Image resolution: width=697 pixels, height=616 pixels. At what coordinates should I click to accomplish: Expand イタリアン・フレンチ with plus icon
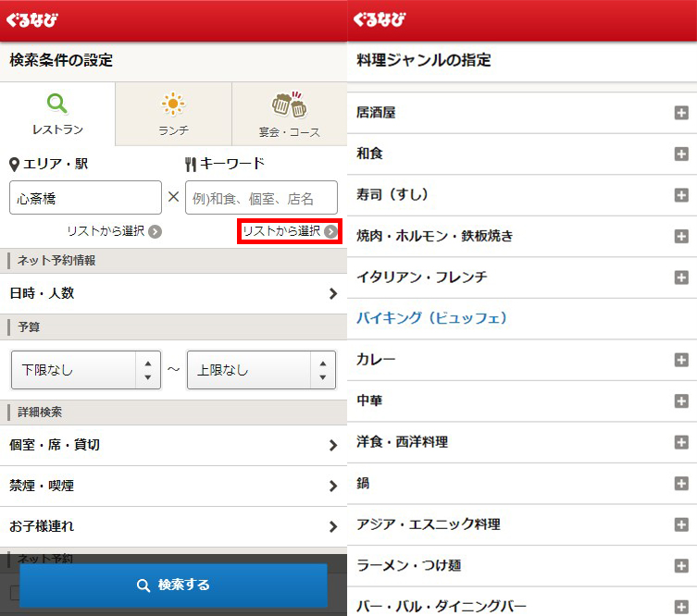point(681,277)
